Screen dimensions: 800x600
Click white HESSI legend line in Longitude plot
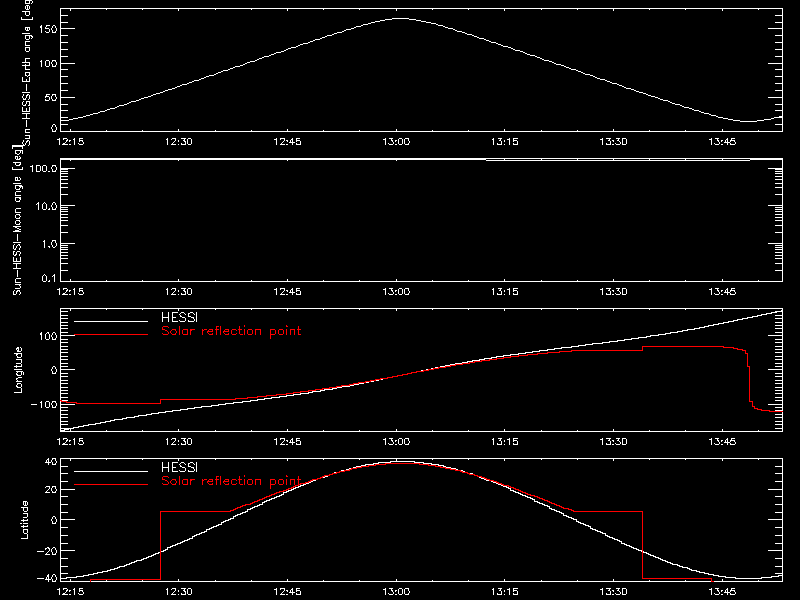coord(111,321)
